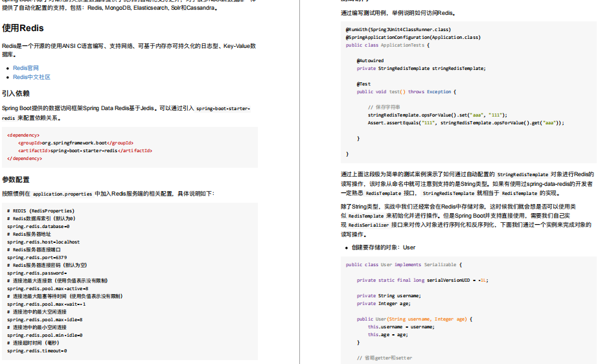The height and width of the screenshot is (364, 598).
Task: Click the public void test() line
Action: coord(406,92)
